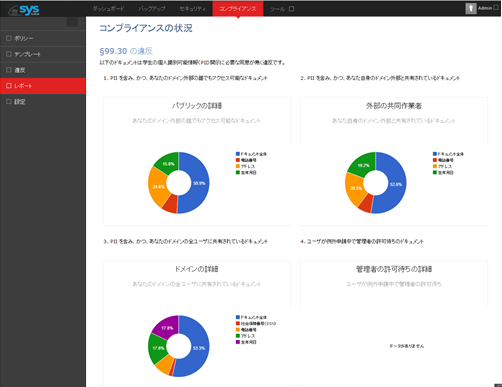Click red 社会保障番号 swatch in ドメイン legend
Image resolution: width=502 pixels, height=387 pixels.
(238, 323)
